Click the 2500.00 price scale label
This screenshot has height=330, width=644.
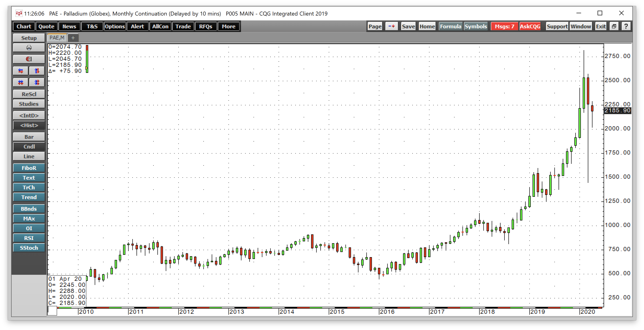click(x=617, y=80)
